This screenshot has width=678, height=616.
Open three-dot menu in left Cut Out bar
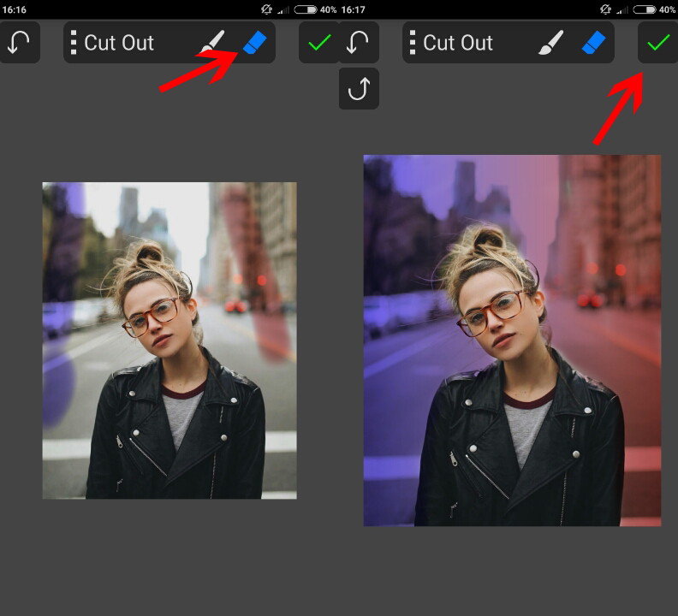tap(74, 43)
